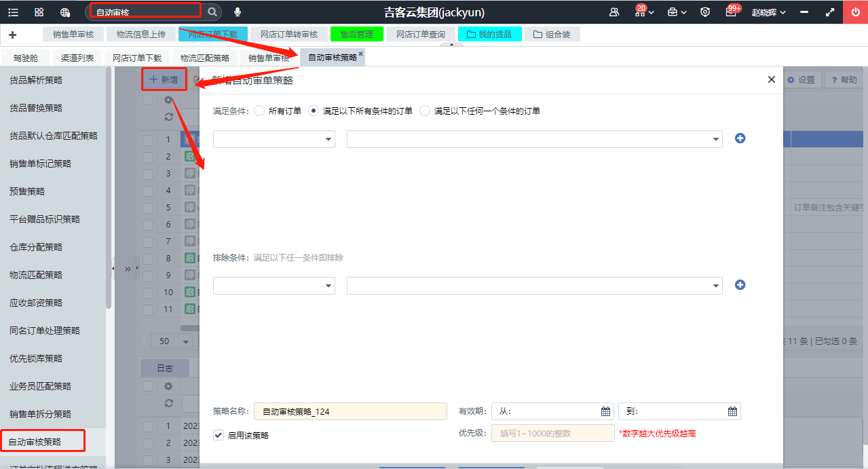Open calendar for the 从 date field
This screenshot has width=868, height=469.
point(605,411)
